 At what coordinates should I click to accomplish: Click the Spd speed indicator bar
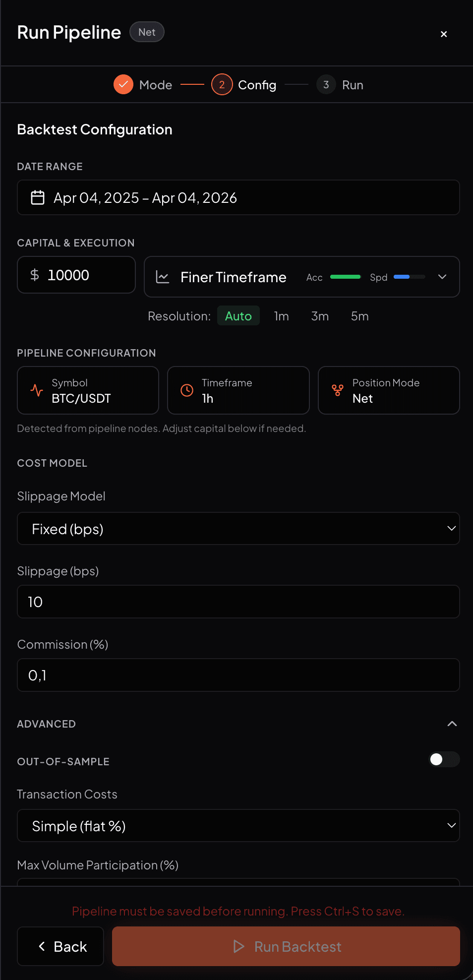coord(409,277)
